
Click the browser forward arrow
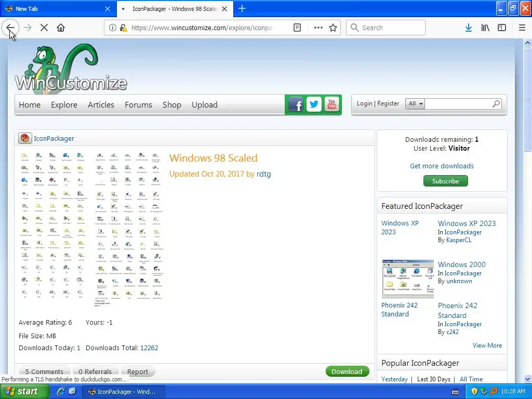28,28
